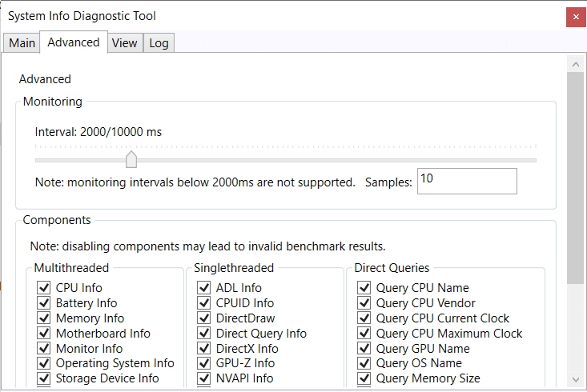Click the scrollbar up arrow
587x392 pixels.
[573, 63]
